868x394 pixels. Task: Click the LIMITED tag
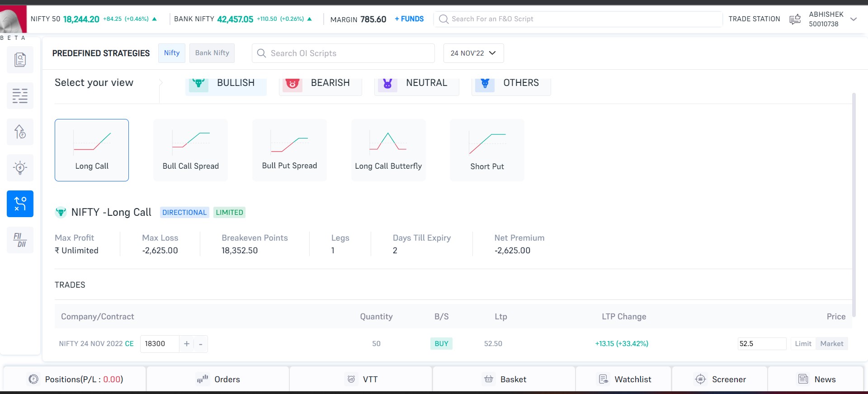pyautogui.click(x=230, y=213)
